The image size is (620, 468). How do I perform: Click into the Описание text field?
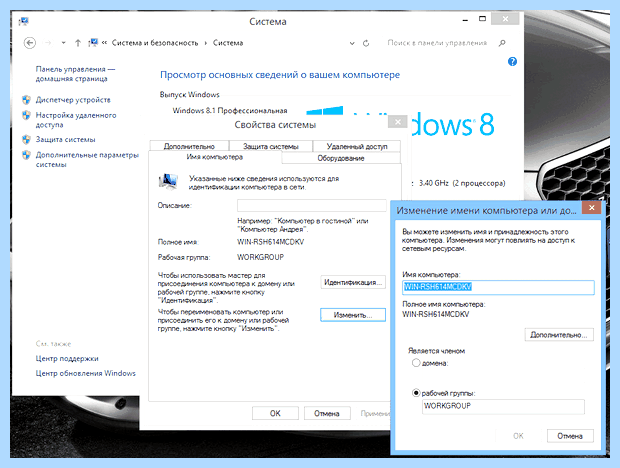click(312, 206)
